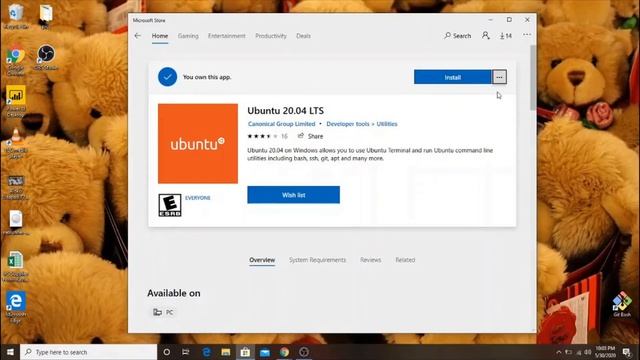The image size is (640, 360).
Task: Switch to the Home tab
Action: (x=160, y=36)
